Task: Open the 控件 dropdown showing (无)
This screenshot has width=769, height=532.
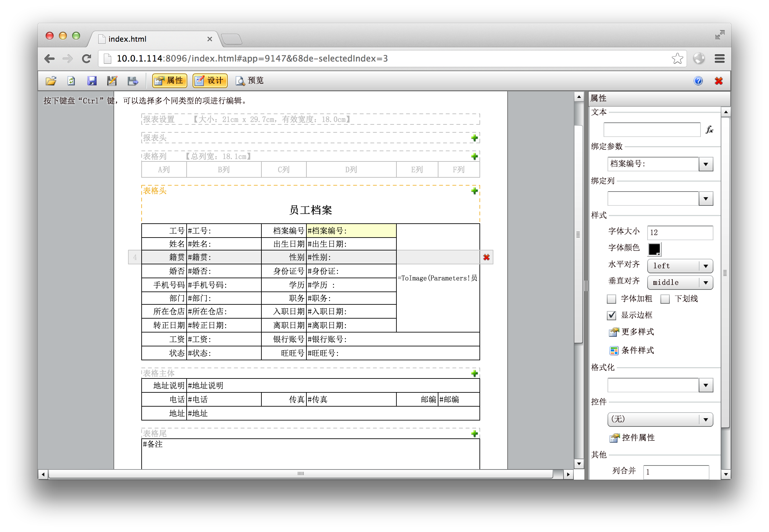Action: tap(660, 419)
